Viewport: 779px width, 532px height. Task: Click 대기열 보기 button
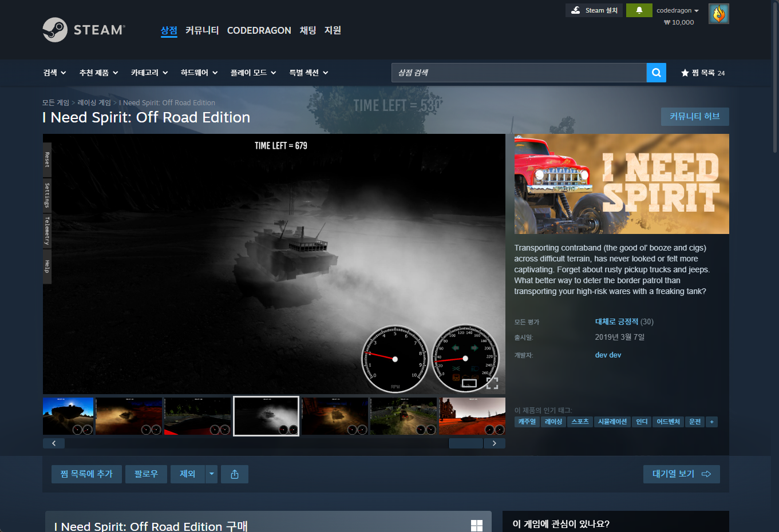[682, 474]
